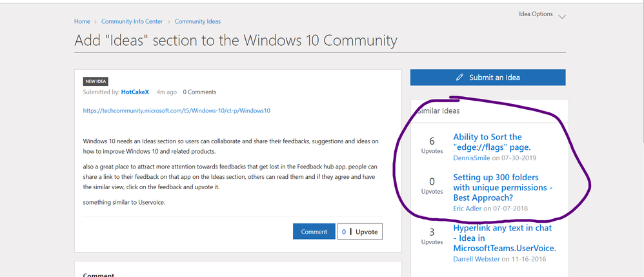Click the NEW IDEA status label
Image resolution: width=644 pixels, height=277 pixels.
pyautogui.click(x=96, y=81)
